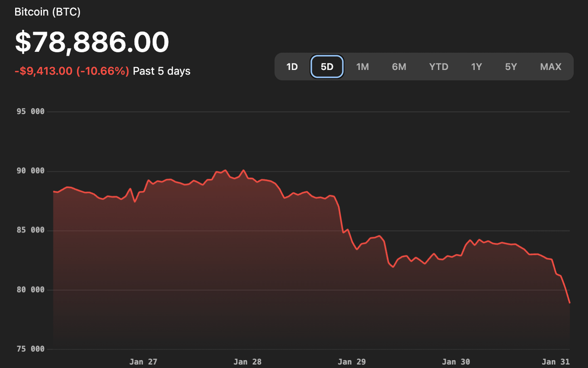
Task: Click the "Past 5 days" label
Action: coord(162,71)
